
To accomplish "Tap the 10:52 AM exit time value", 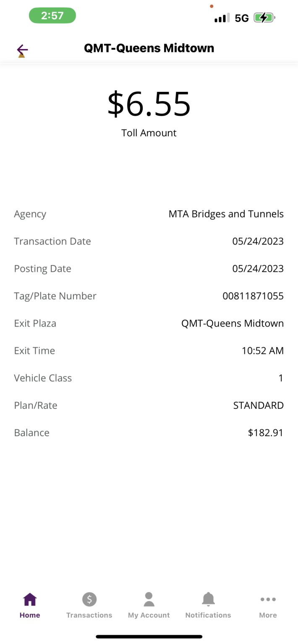I will point(262,351).
